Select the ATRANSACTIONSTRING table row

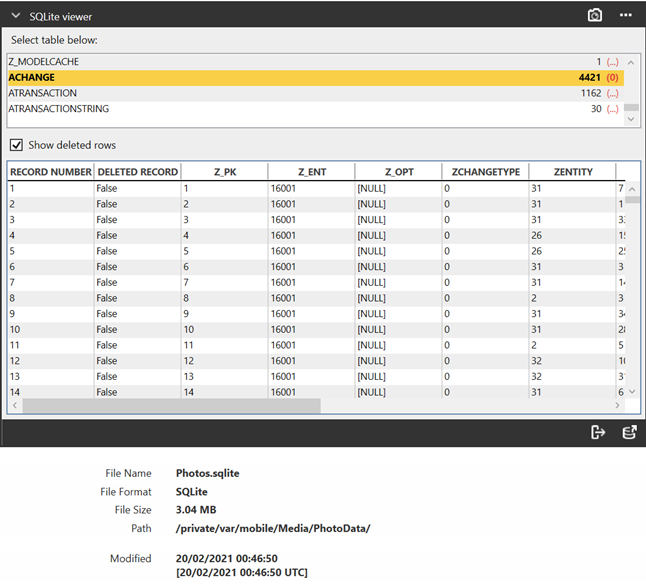click(x=58, y=109)
